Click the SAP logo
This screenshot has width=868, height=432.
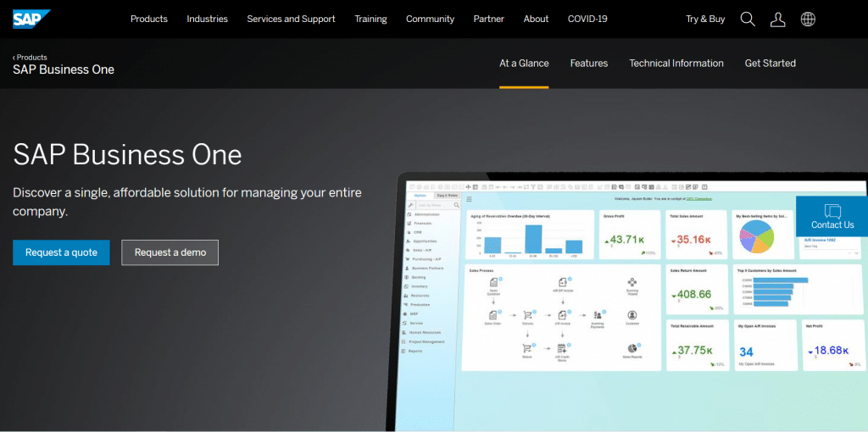31,19
